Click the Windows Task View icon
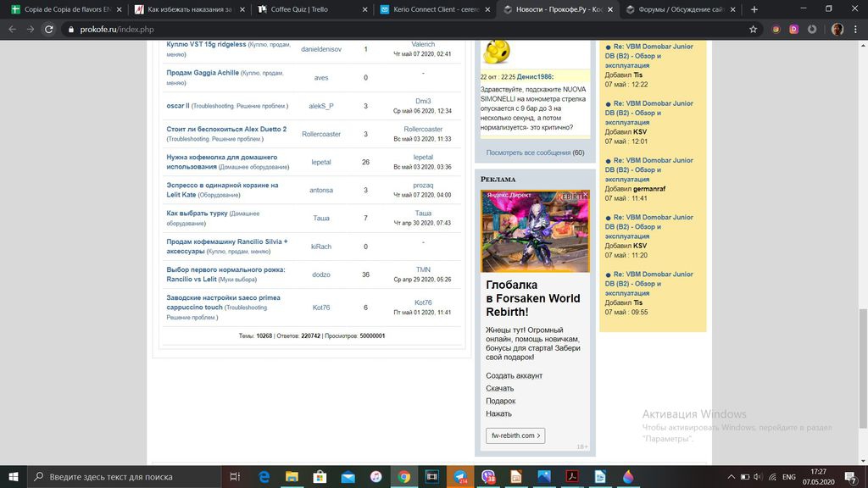 [236, 477]
